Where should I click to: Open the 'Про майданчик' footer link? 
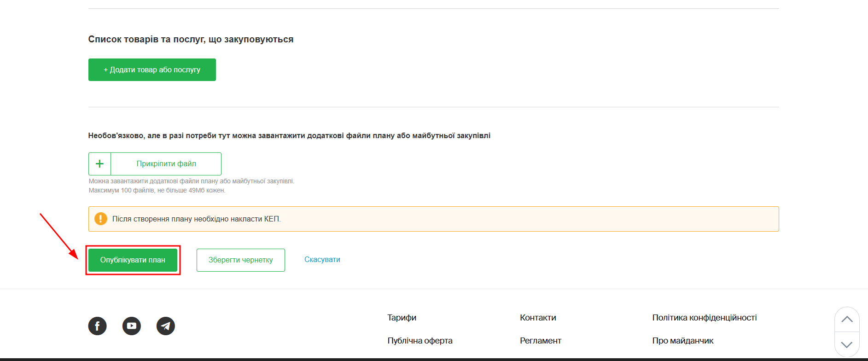(x=682, y=341)
